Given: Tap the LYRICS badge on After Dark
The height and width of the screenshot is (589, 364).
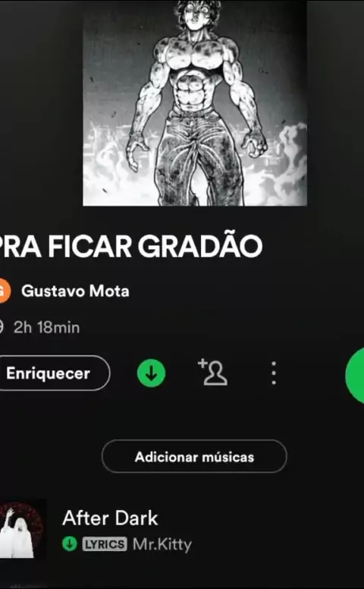Looking at the screenshot, I should click(x=105, y=544).
